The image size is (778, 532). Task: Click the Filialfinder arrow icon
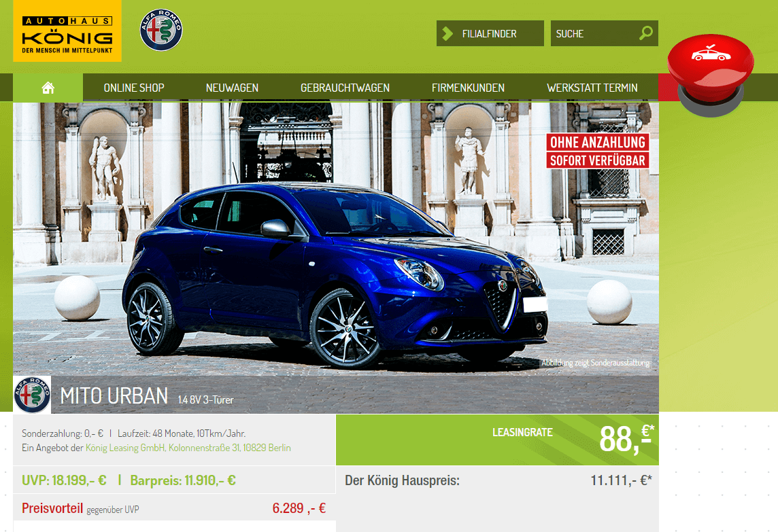coord(447,33)
